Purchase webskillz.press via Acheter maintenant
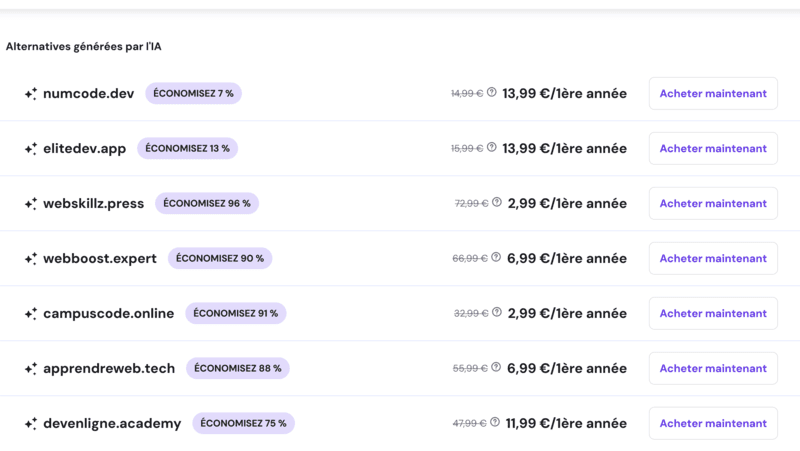 coord(713,203)
